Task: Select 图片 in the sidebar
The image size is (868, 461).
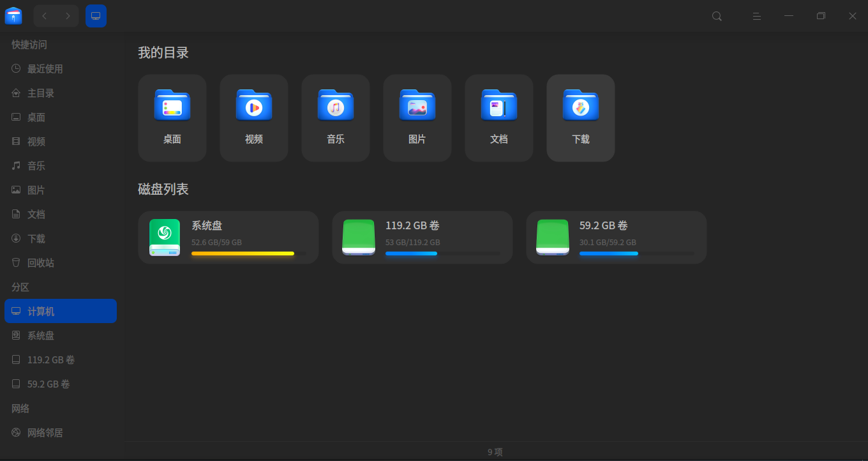Action: (x=61, y=190)
